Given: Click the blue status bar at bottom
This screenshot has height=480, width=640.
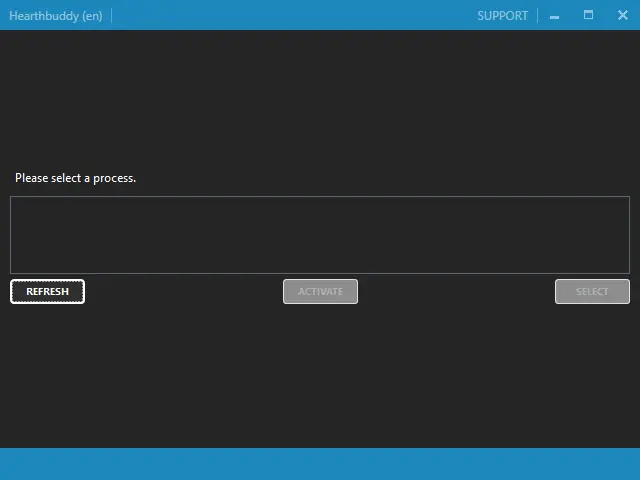Looking at the screenshot, I should pyautogui.click(x=320, y=464).
